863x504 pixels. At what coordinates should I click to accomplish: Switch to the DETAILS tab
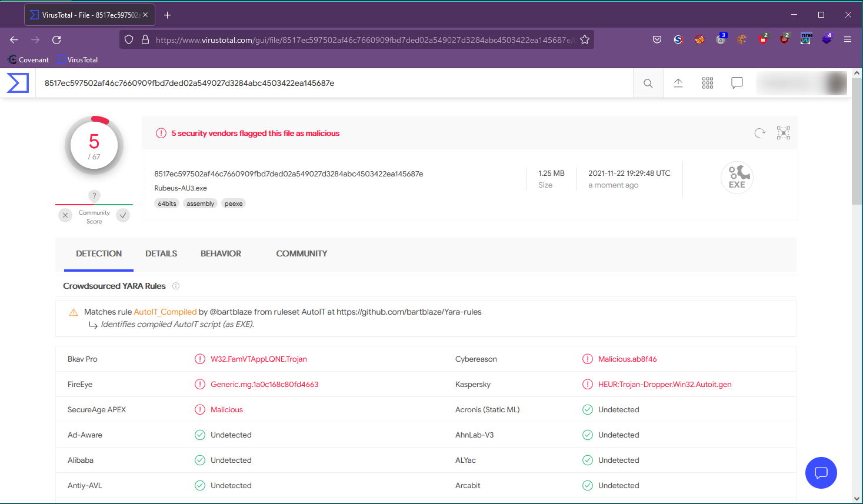[161, 253]
